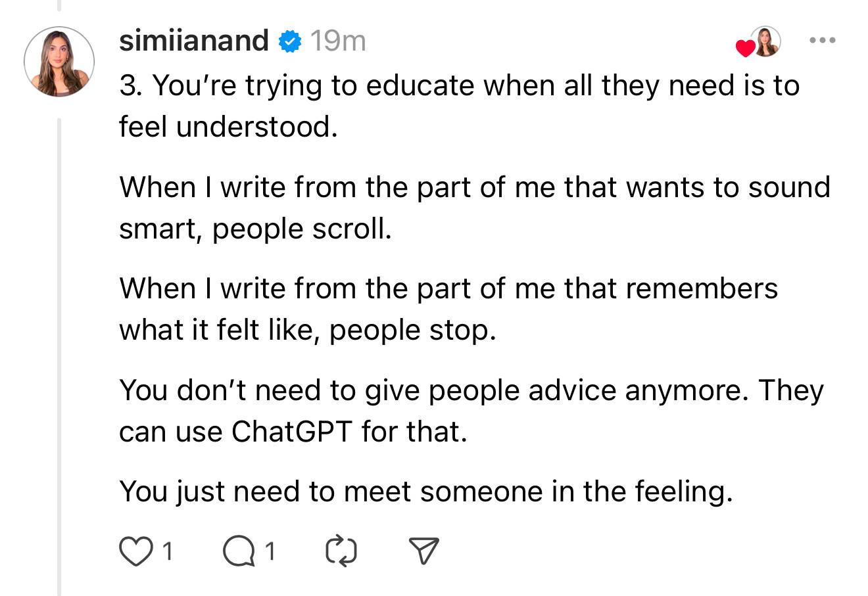This screenshot has height=596, width=868.
Task: Click the red heart badge near small avatar
Action: (x=745, y=48)
